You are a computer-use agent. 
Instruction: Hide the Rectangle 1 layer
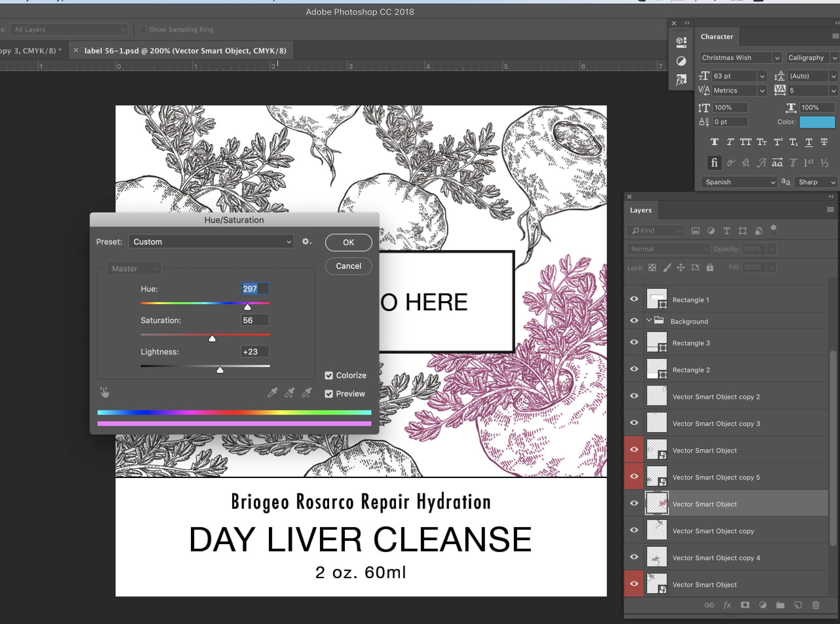634,299
